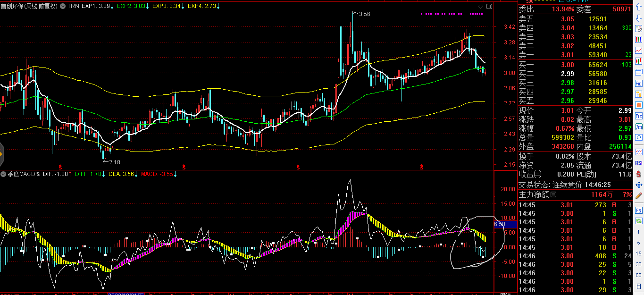
Task: Select the 5-minute period button
Action: pyautogui.click(x=639, y=243)
